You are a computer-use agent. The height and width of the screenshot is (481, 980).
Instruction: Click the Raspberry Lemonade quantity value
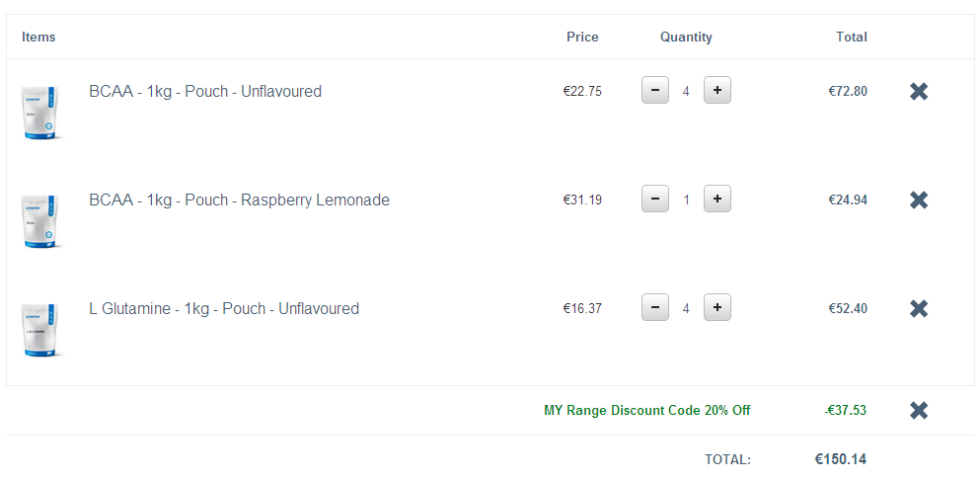[686, 200]
